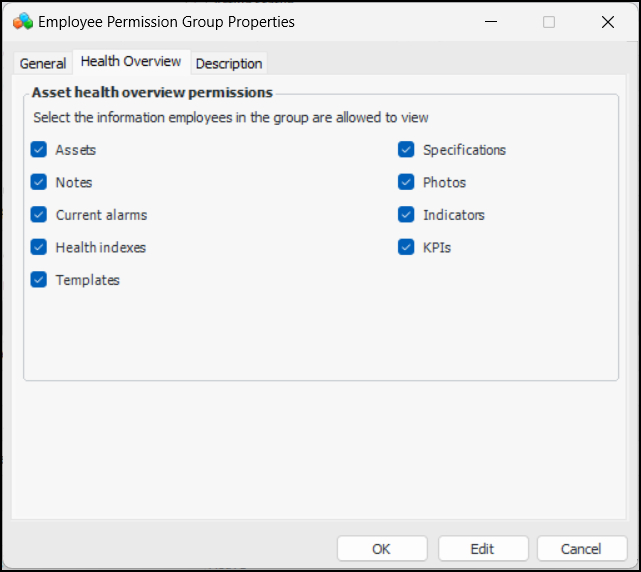641x572 pixels.
Task: Uncheck the Health indexes option
Action: pyautogui.click(x=39, y=247)
